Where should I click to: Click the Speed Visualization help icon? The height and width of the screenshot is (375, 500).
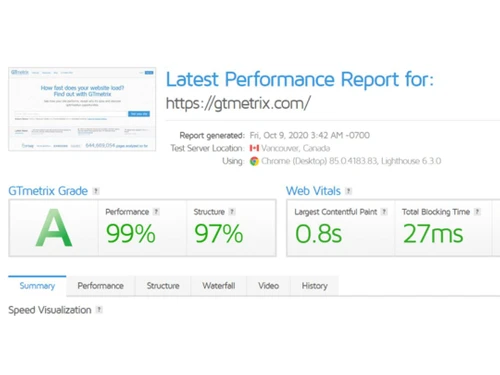[x=99, y=310]
